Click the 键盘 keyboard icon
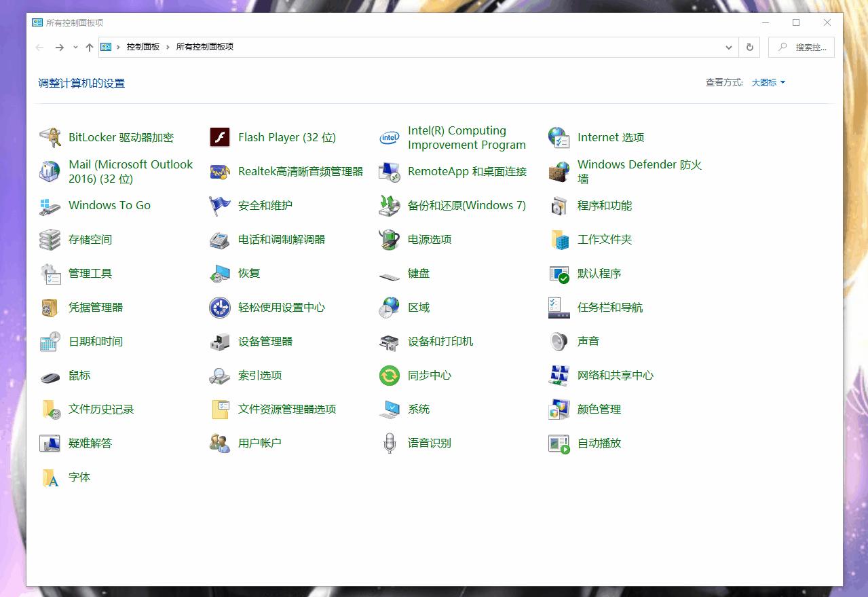This screenshot has width=868, height=597. [390, 276]
